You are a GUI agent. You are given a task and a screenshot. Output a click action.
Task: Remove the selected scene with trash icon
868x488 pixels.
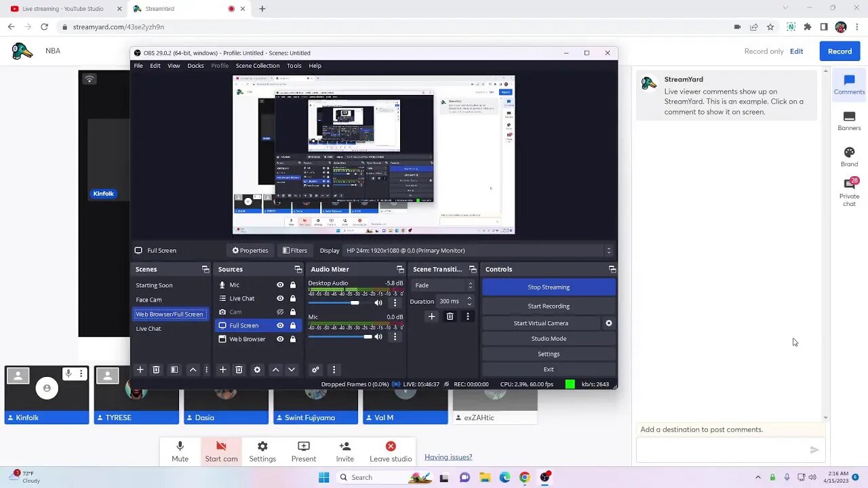coord(156,369)
